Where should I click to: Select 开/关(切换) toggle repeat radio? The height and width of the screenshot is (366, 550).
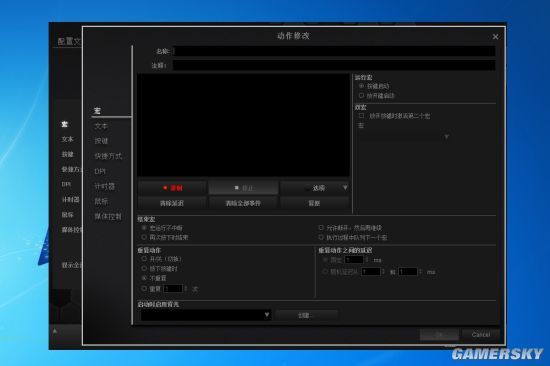point(144,259)
